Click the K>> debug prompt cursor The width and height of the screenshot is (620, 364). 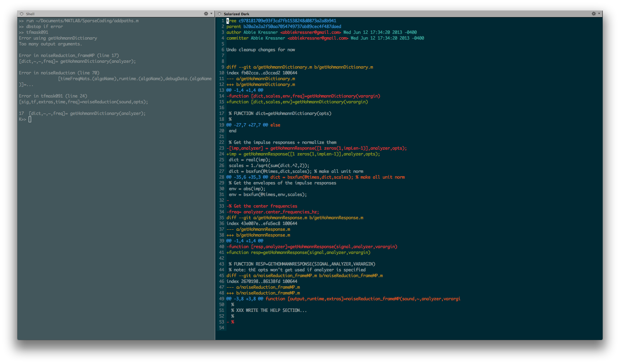30,120
